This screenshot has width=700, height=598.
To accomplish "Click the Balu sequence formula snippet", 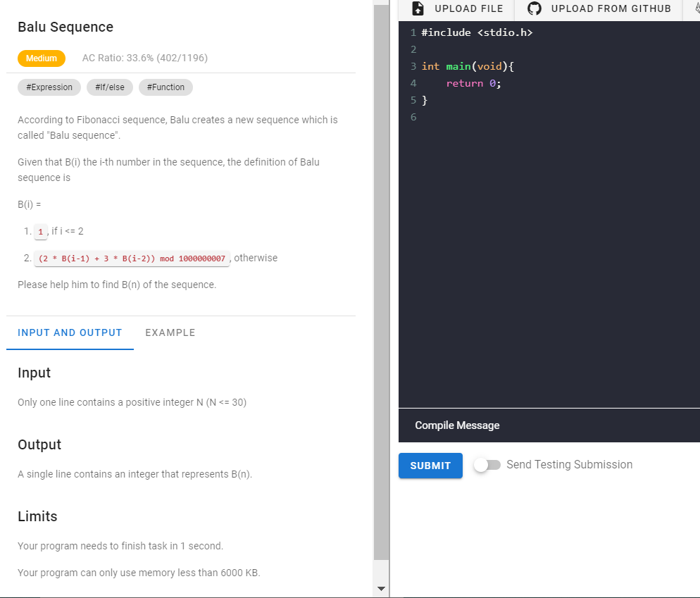I will [x=131, y=258].
